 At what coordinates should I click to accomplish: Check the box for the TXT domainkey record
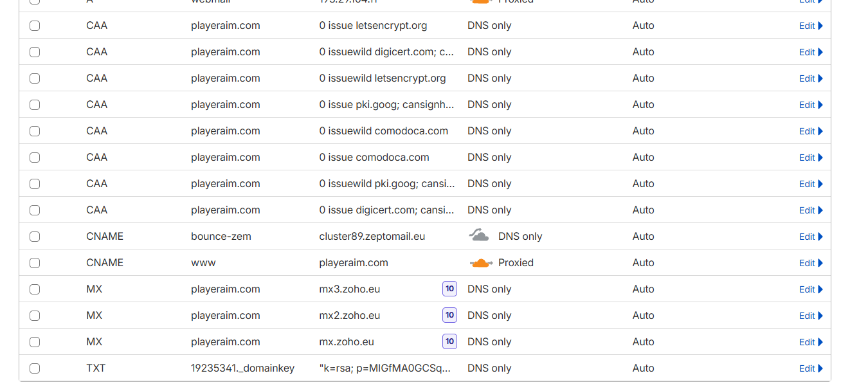pyautogui.click(x=35, y=368)
